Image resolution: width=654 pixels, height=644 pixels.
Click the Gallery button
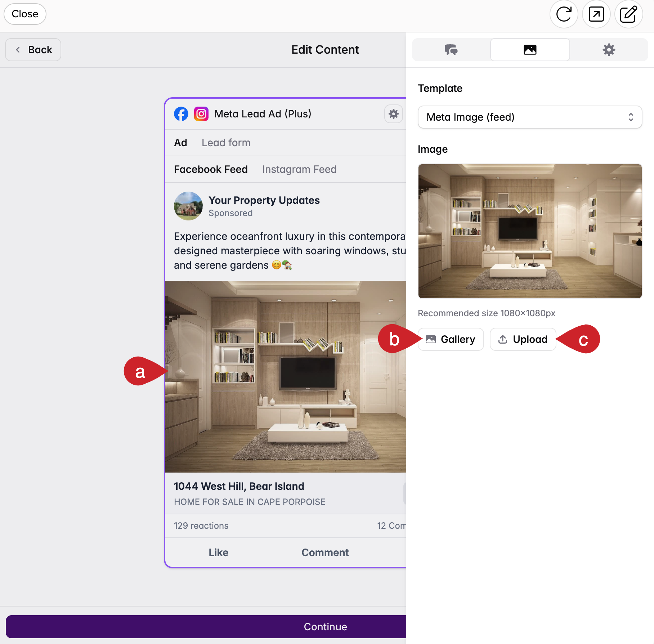coord(451,339)
